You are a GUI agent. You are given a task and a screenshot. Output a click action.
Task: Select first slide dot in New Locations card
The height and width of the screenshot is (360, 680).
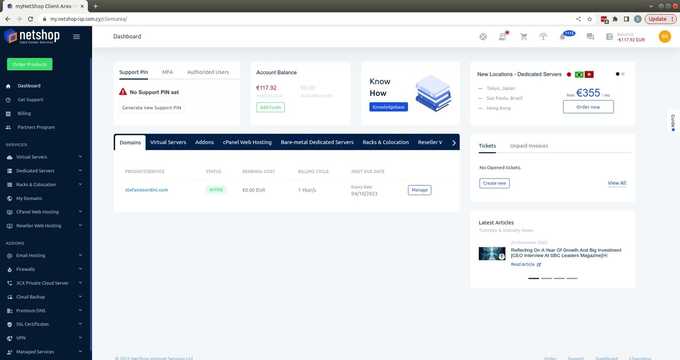[618, 74]
